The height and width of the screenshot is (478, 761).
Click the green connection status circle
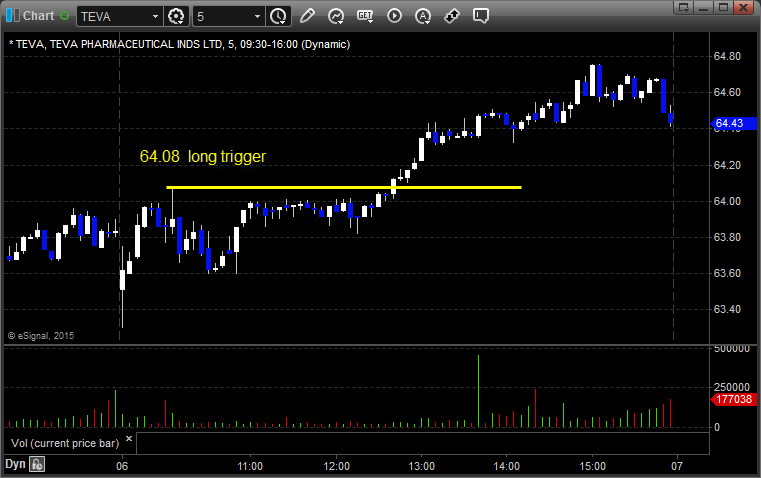pyautogui.click(x=65, y=16)
